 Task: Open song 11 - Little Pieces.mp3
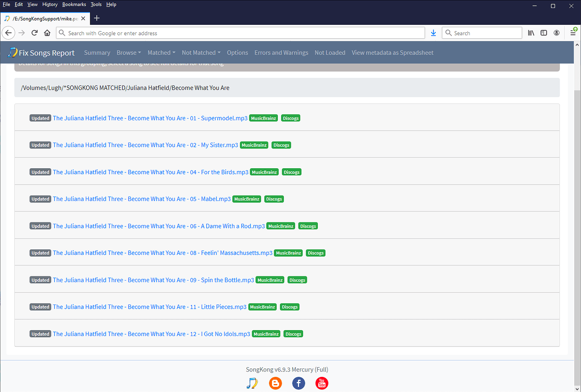149,307
